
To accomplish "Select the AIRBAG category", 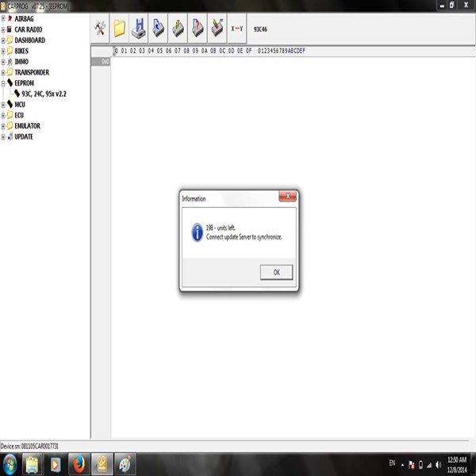I will [24, 19].
